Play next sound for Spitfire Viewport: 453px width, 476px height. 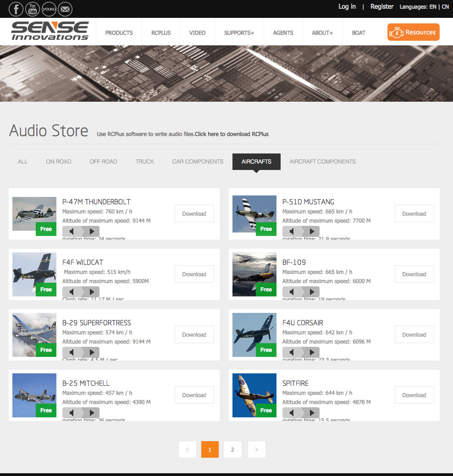(x=311, y=413)
